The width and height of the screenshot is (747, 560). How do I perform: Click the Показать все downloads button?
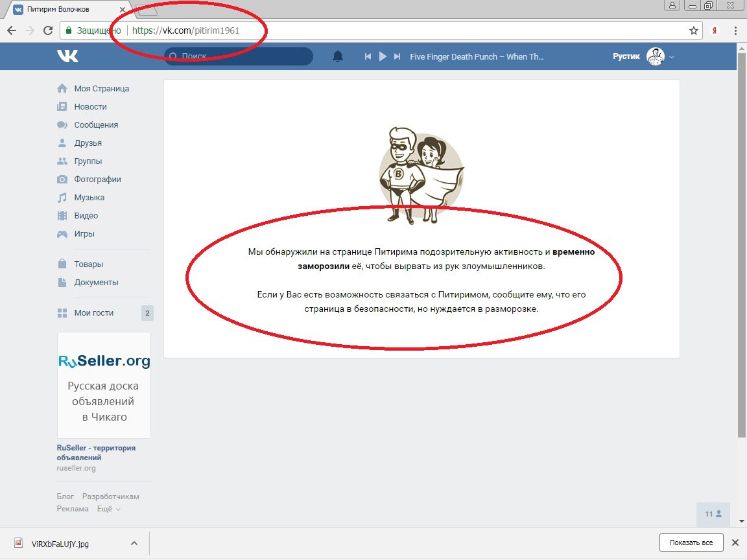(691, 542)
